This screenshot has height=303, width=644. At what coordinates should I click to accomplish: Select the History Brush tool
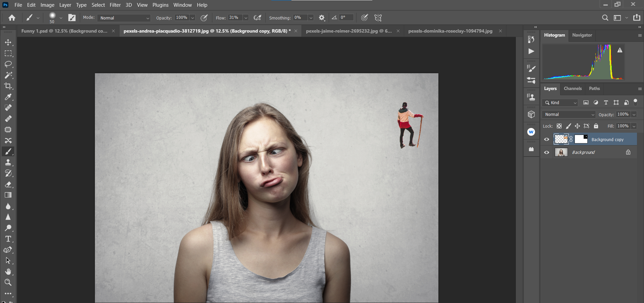8,173
